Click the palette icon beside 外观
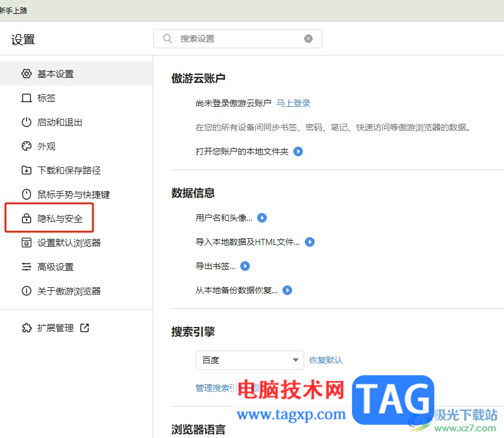This screenshot has width=504, height=438. [x=27, y=146]
